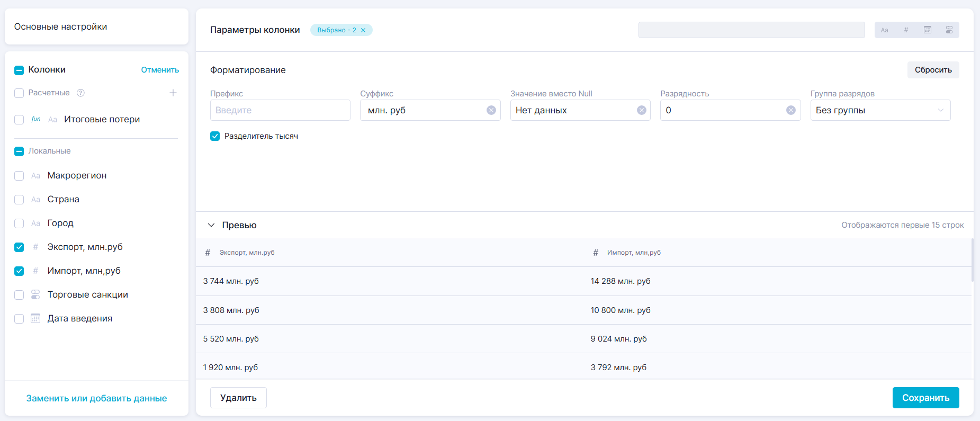Uncheck the Экспорт, млн.руб column
Screen dimensions: 980x421
pyautogui.click(x=19, y=247)
